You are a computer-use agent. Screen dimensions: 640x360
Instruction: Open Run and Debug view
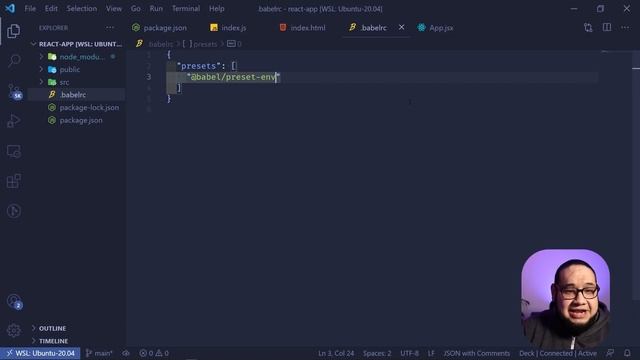13,121
